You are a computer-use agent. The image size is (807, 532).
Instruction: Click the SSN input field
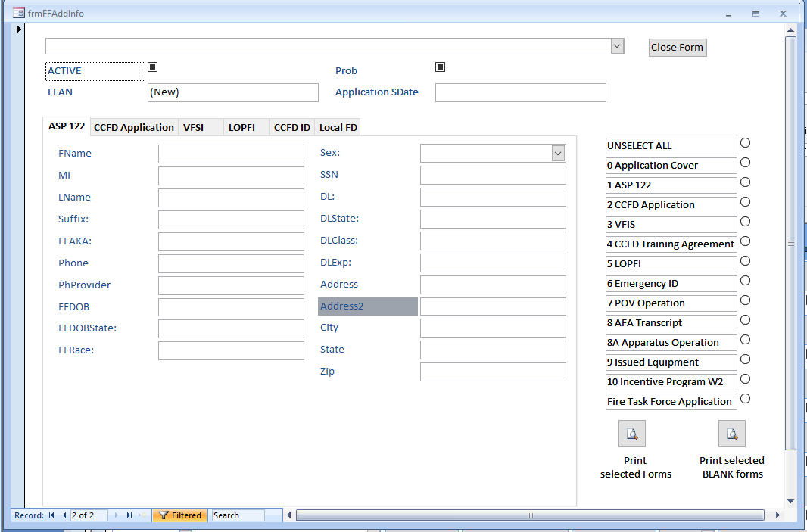point(493,175)
